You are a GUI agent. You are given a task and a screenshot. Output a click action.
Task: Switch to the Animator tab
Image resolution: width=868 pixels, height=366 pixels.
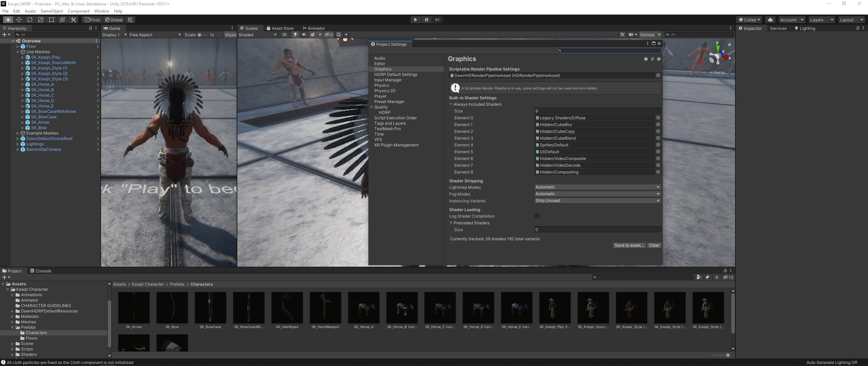(x=314, y=28)
